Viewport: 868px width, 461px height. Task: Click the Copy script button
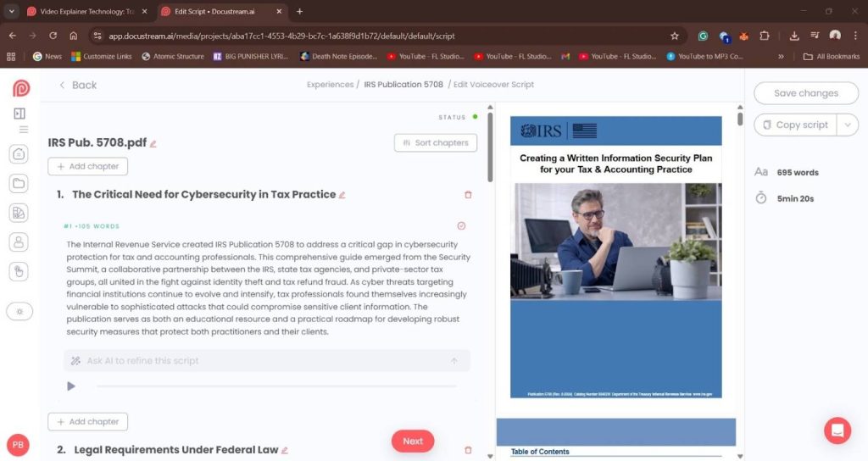point(795,125)
